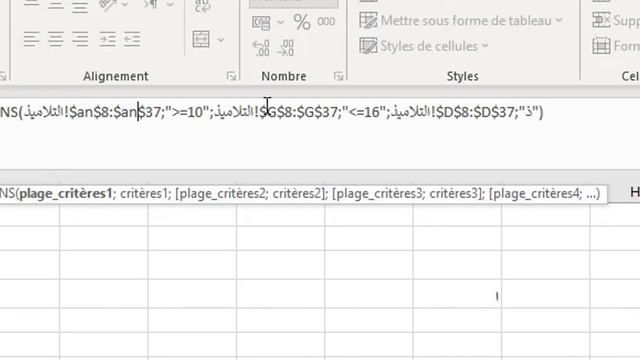Align text to the left
Screen dimensions: 640x360
pyautogui.click(x=31, y=39)
